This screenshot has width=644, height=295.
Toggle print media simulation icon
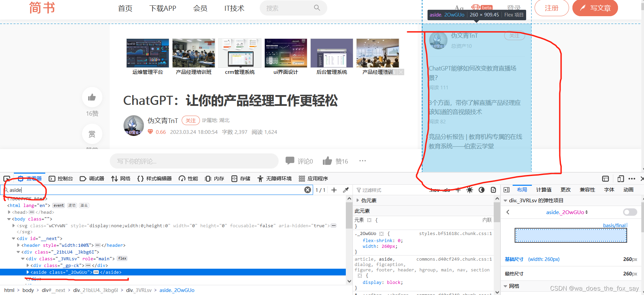coord(493,190)
